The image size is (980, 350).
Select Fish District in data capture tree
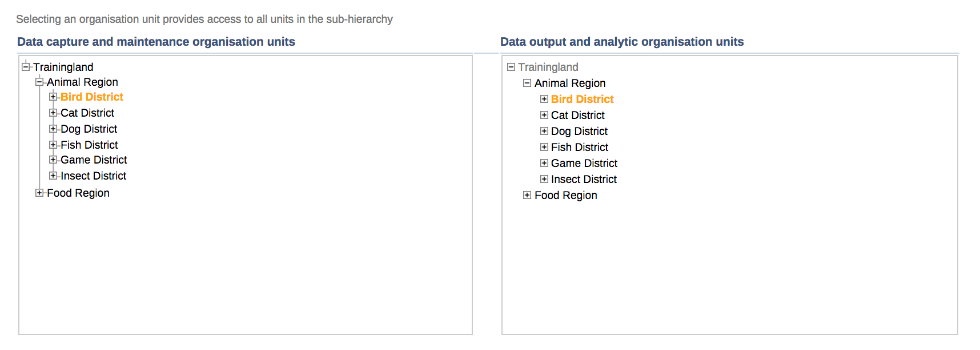tap(89, 145)
